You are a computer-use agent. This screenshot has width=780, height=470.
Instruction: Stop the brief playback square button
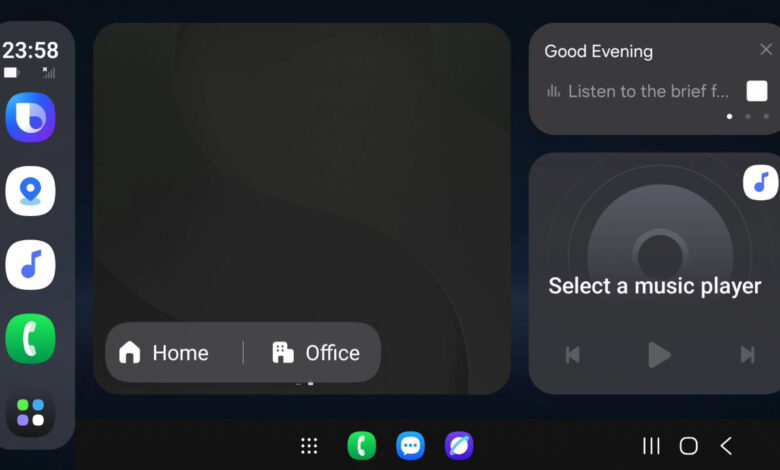tap(757, 91)
